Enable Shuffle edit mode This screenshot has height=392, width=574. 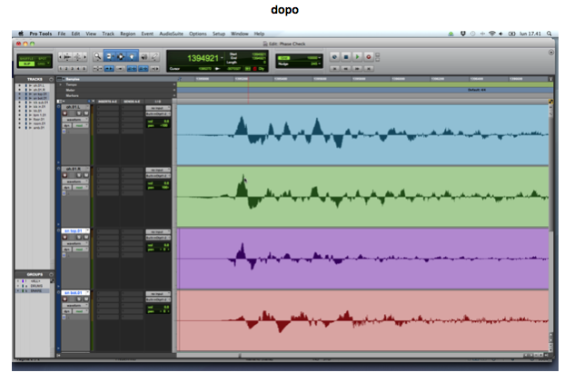[26, 58]
